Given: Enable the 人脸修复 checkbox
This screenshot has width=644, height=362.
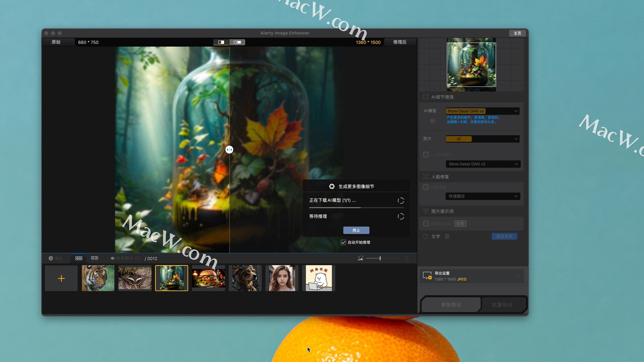Looking at the screenshot, I should pyautogui.click(x=426, y=187).
